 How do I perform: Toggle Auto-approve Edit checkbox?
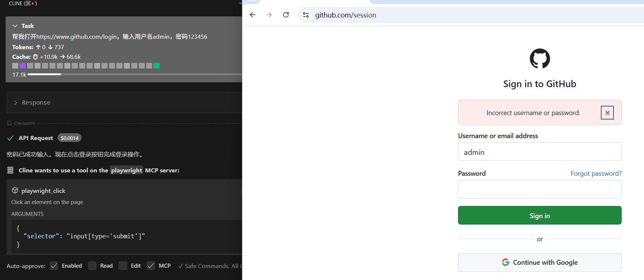coord(123,265)
